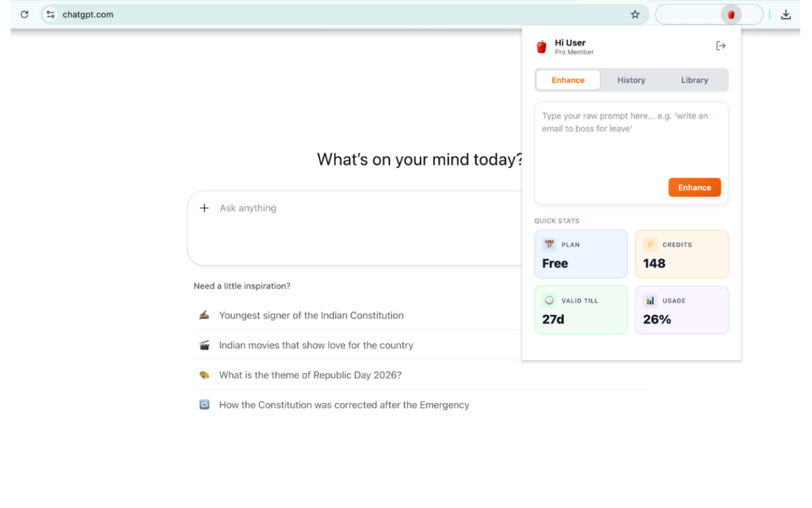
Task: Select the Indian Constitution youngest signer prompt
Action: click(311, 315)
